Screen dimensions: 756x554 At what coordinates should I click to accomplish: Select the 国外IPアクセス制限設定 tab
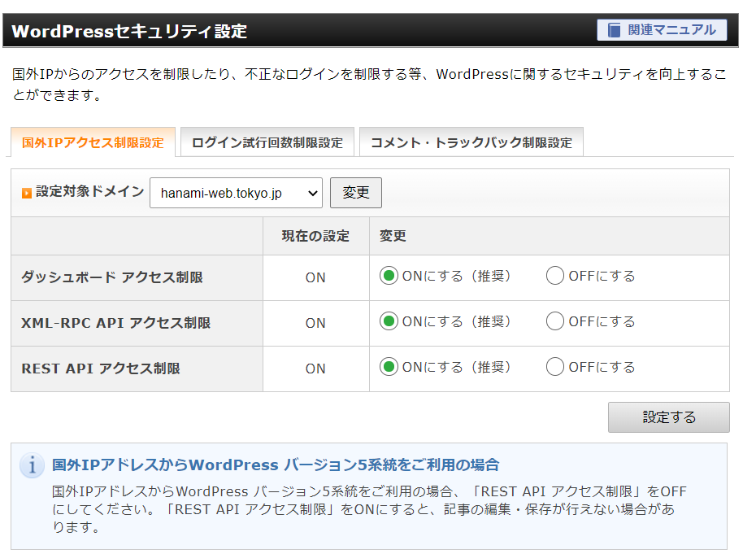[x=93, y=142]
